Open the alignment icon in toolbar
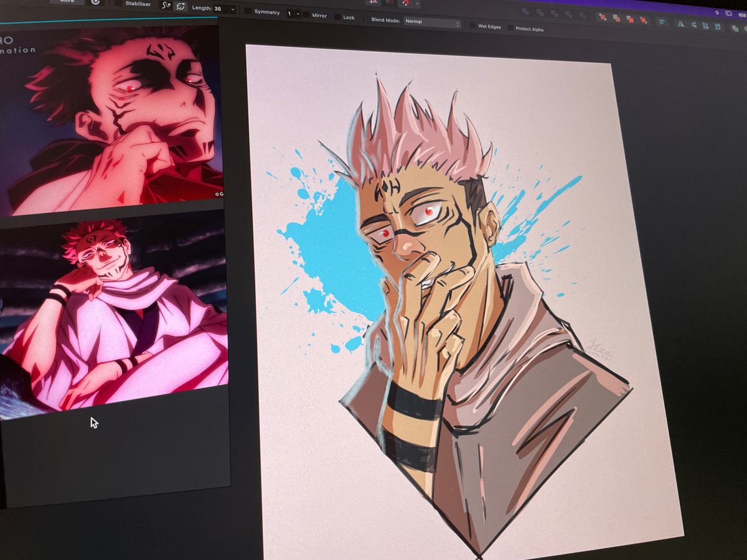This screenshot has width=747, height=560. 661,22
